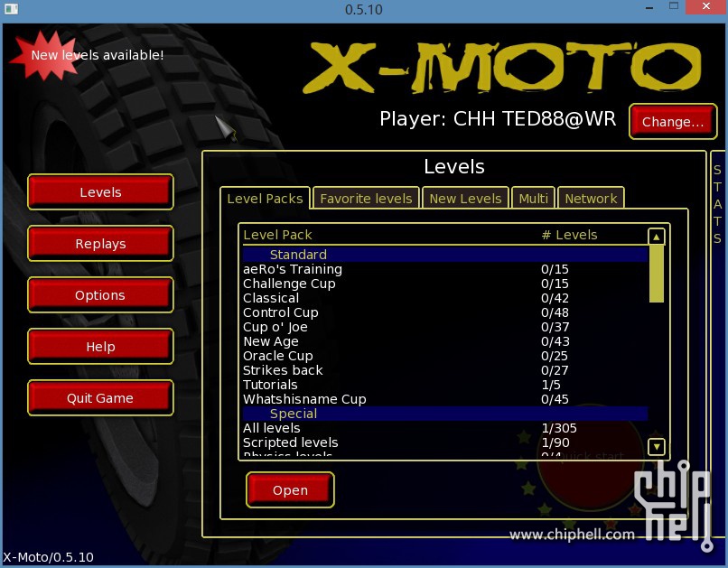Image resolution: width=728 pixels, height=568 pixels.
Task: Click the 1/305 level count
Action: (559, 428)
